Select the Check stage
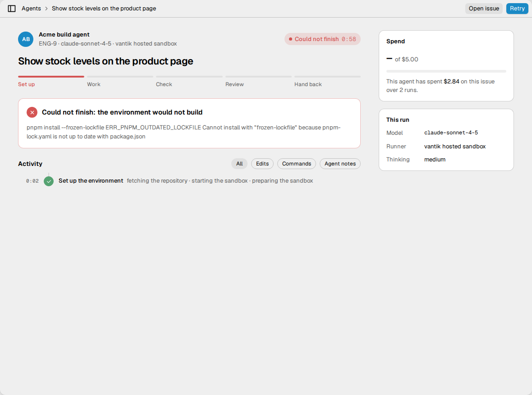The image size is (532, 395). (x=189, y=82)
